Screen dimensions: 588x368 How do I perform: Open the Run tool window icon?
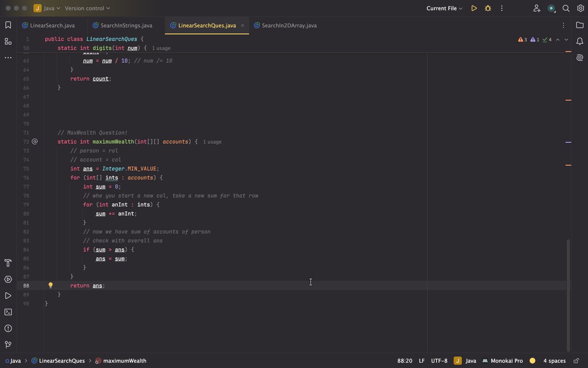tap(8, 295)
